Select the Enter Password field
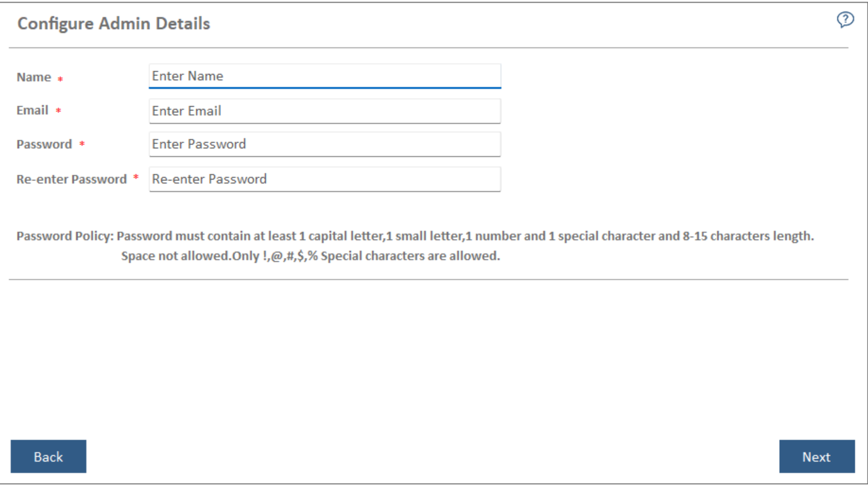868x490 pixels. coord(325,144)
